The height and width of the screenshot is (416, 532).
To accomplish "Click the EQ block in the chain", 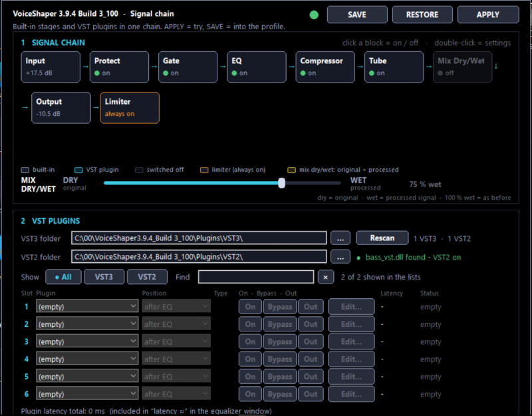I will [257, 67].
